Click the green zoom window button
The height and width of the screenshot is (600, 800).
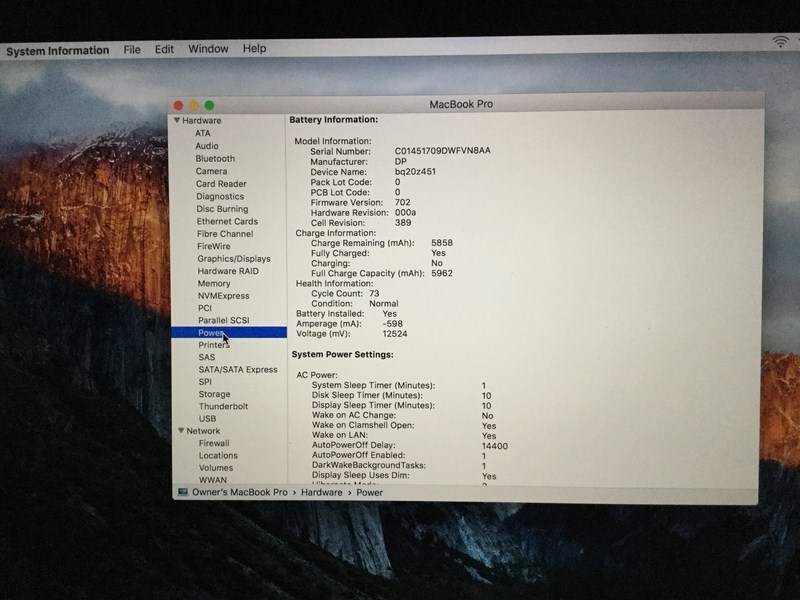[x=209, y=105]
